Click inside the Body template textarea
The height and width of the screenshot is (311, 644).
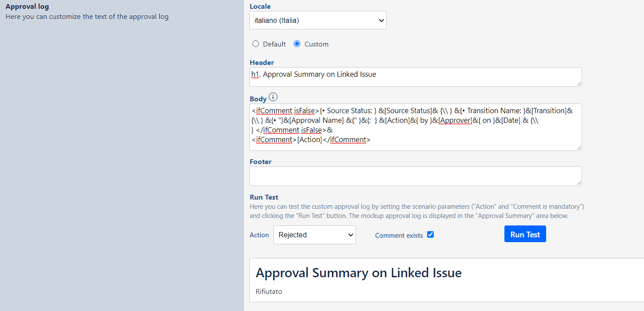pyautogui.click(x=415, y=127)
